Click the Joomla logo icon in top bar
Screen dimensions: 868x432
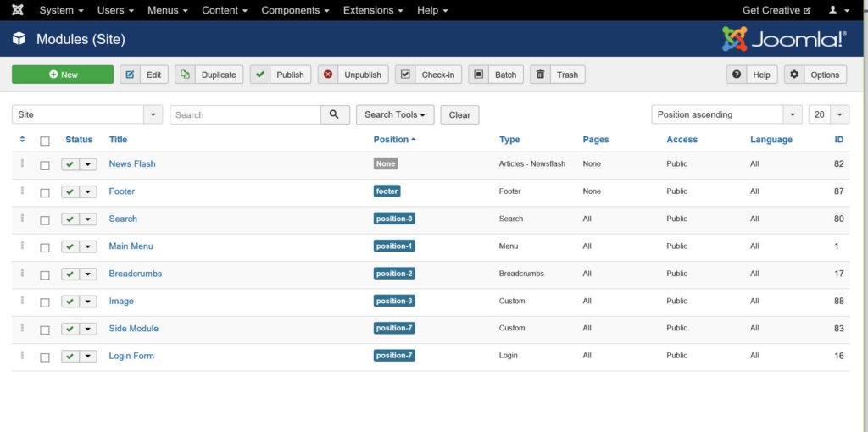(18, 10)
